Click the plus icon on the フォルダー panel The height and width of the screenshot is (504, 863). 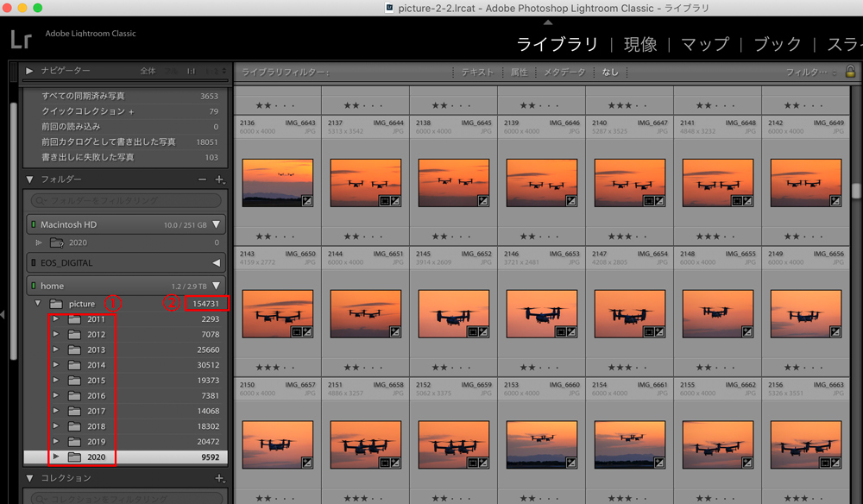(x=220, y=180)
